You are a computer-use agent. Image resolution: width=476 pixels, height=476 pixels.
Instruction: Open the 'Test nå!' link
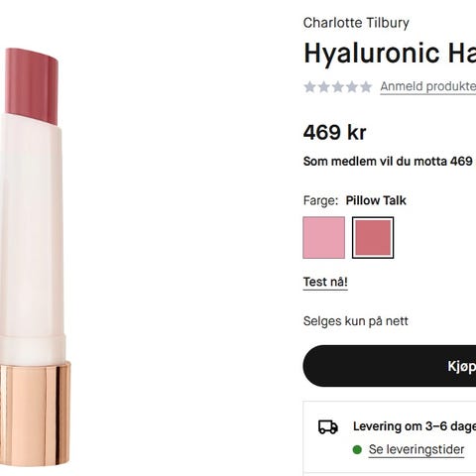click(325, 283)
